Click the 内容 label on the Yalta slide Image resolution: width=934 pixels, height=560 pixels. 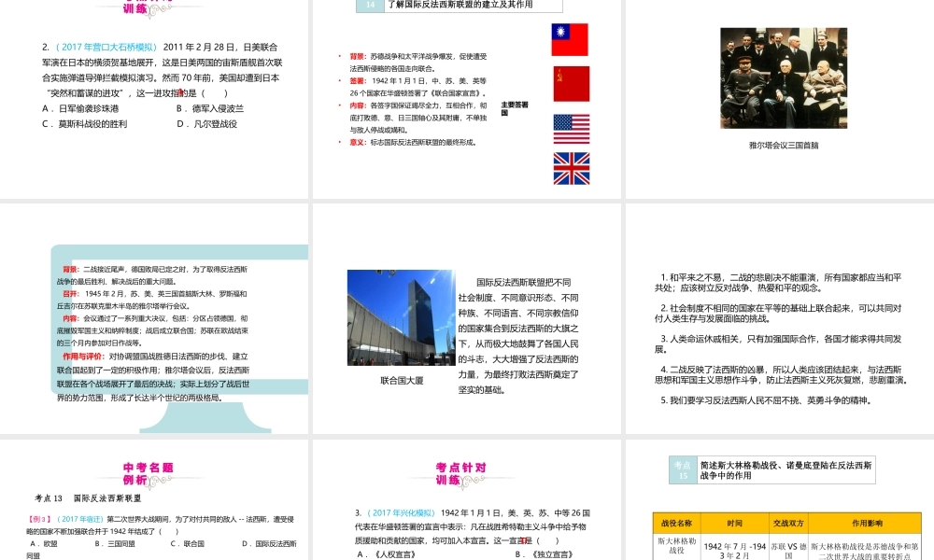[71, 318]
